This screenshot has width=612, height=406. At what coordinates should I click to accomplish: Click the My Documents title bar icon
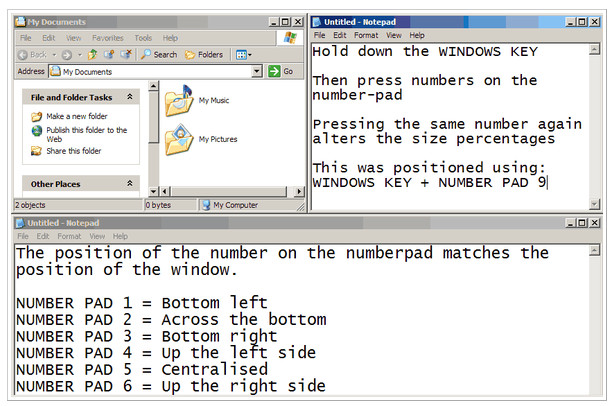(20, 21)
